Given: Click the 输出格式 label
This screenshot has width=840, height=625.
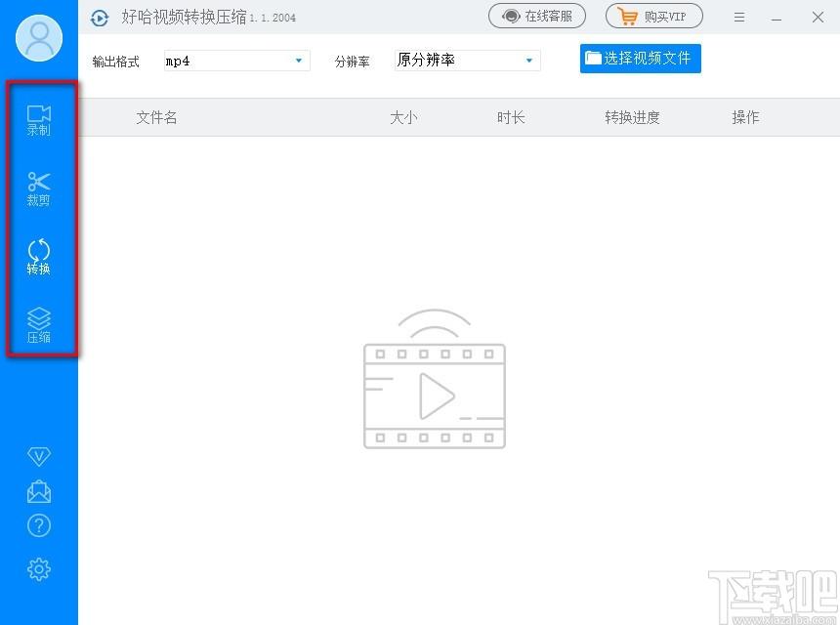Looking at the screenshot, I should (115, 62).
